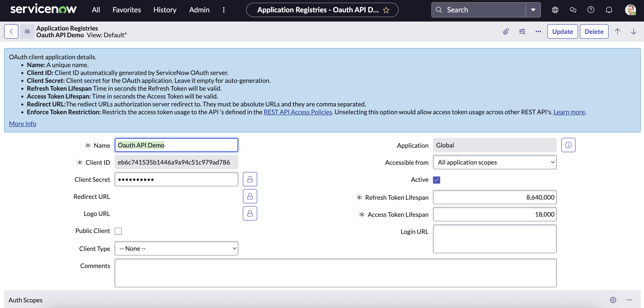Open REST API Access Policies link

(x=298, y=112)
